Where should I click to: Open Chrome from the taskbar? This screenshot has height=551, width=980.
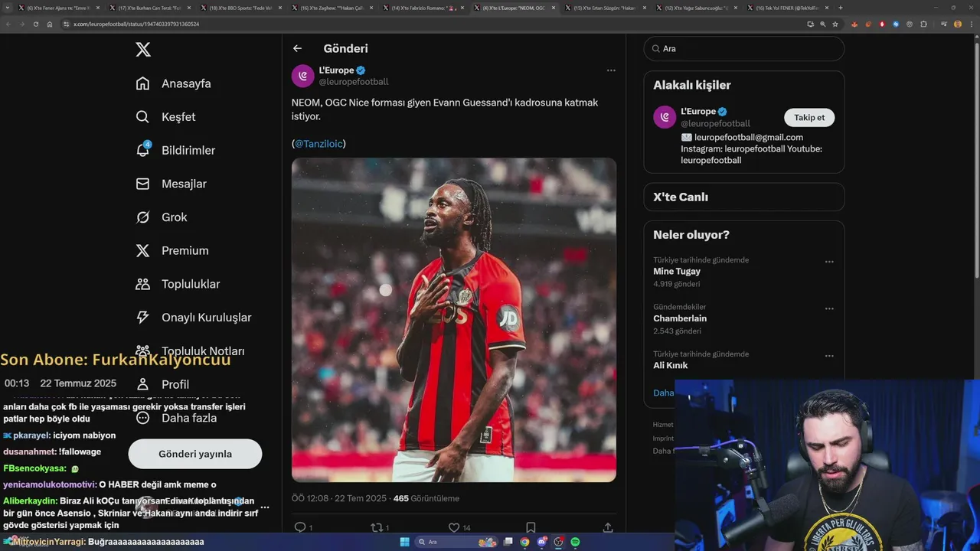click(524, 542)
